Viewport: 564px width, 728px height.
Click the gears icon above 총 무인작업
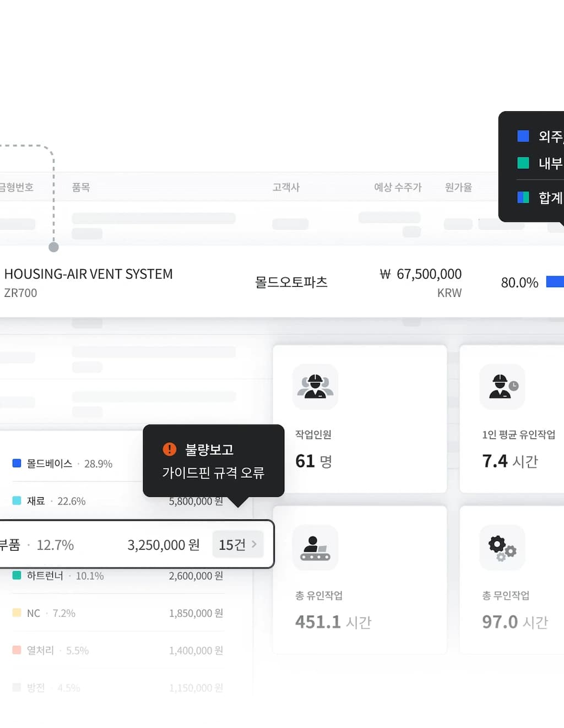(x=502, y=547)
